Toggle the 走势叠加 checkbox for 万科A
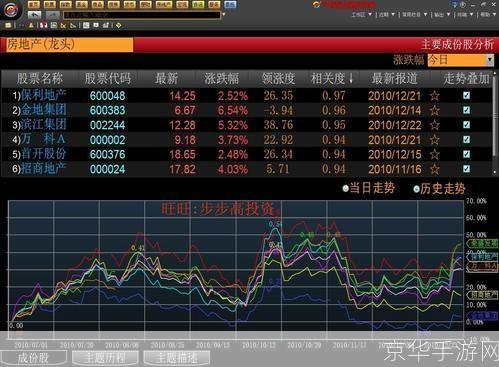The width and height of the screenshot is (499, 367). [x=466, y=140]
